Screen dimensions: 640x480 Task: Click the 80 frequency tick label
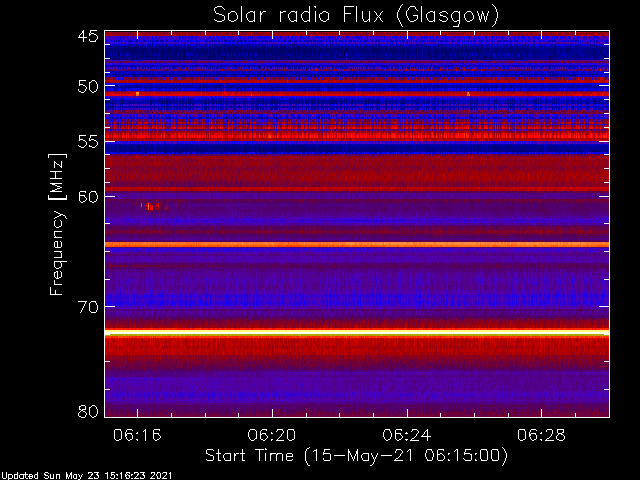[x=88, y=411]
